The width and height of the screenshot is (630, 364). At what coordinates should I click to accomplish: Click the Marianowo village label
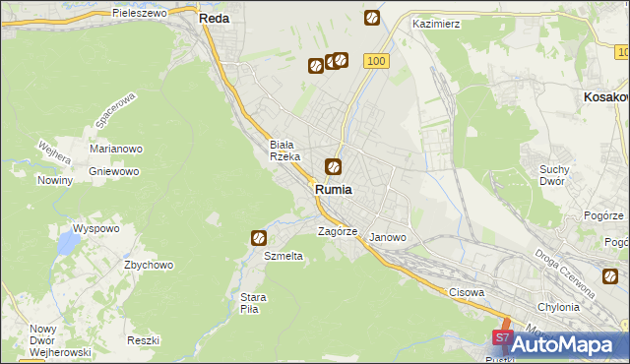point(116,149)
